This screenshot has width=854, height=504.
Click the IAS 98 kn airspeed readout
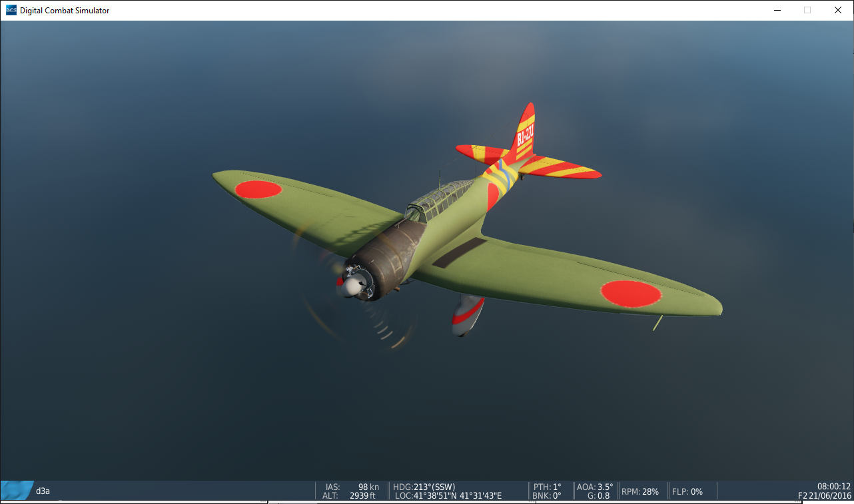(x=352, y=487)
